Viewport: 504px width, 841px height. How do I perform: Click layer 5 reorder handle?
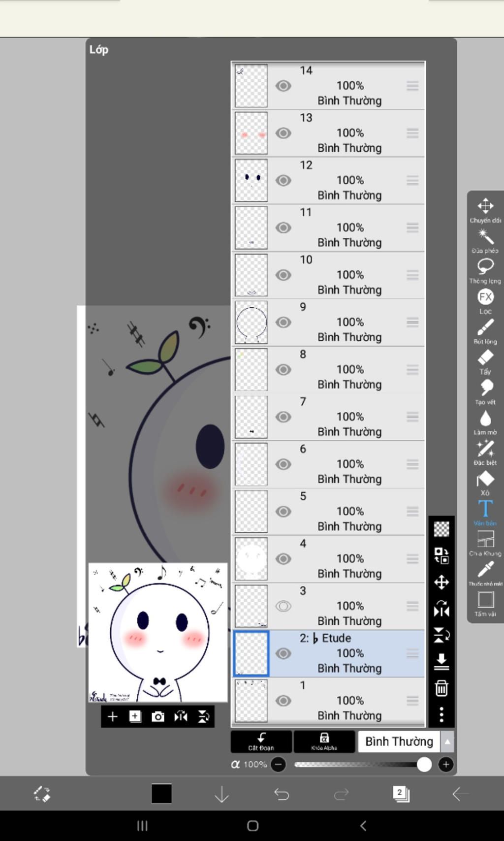click(x=412, y=512)
